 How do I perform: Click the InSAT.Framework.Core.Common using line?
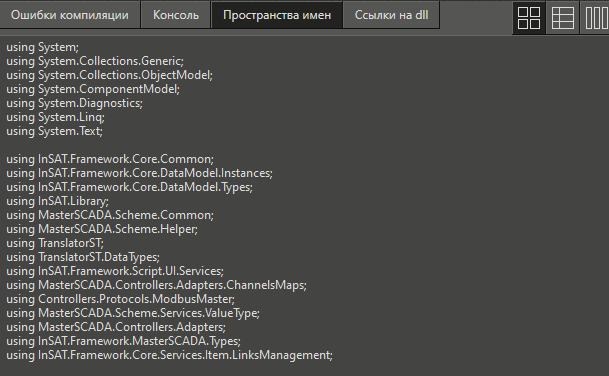point(110,159)
